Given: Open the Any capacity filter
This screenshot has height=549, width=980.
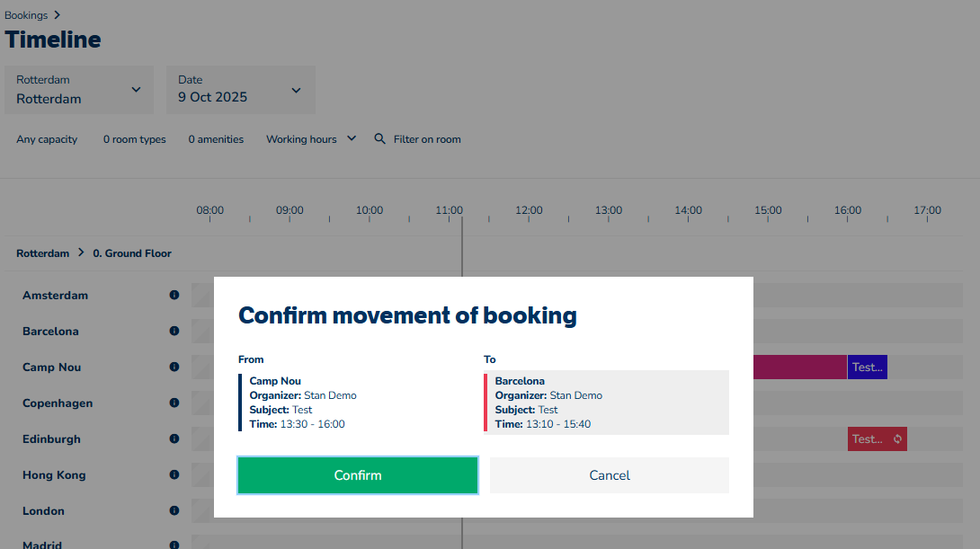Looking at the screenshot, I should [x=47, y=139].
